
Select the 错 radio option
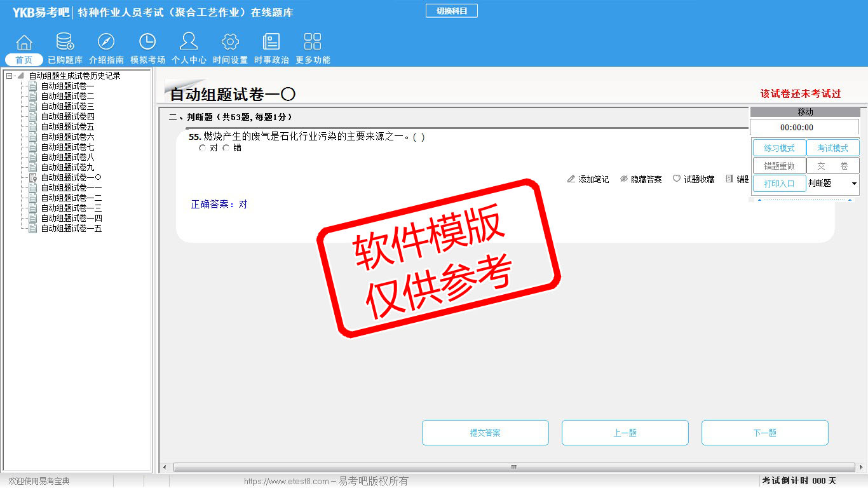pos(226,148)
